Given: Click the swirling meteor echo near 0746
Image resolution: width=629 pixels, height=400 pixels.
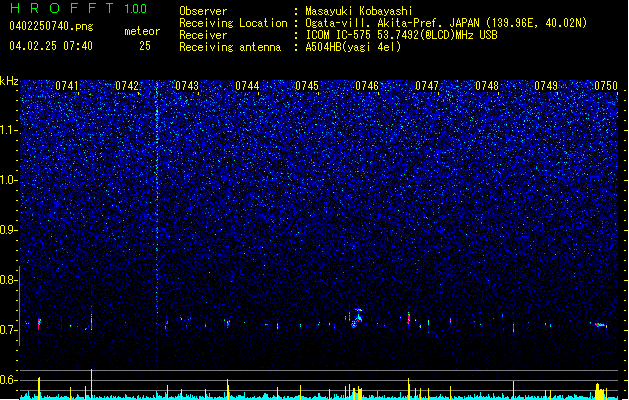Looking at the screenshot, I should [356, 318].
